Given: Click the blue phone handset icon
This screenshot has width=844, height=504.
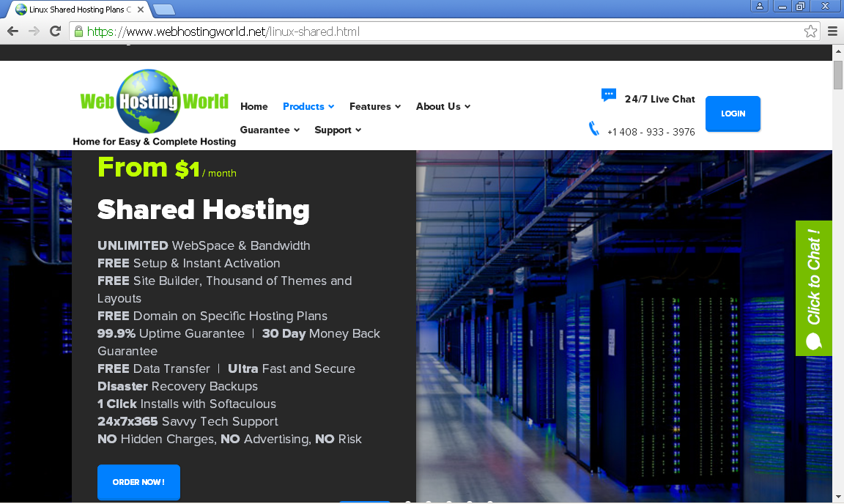Looking at the screenshot, I should tap(594, 129).
